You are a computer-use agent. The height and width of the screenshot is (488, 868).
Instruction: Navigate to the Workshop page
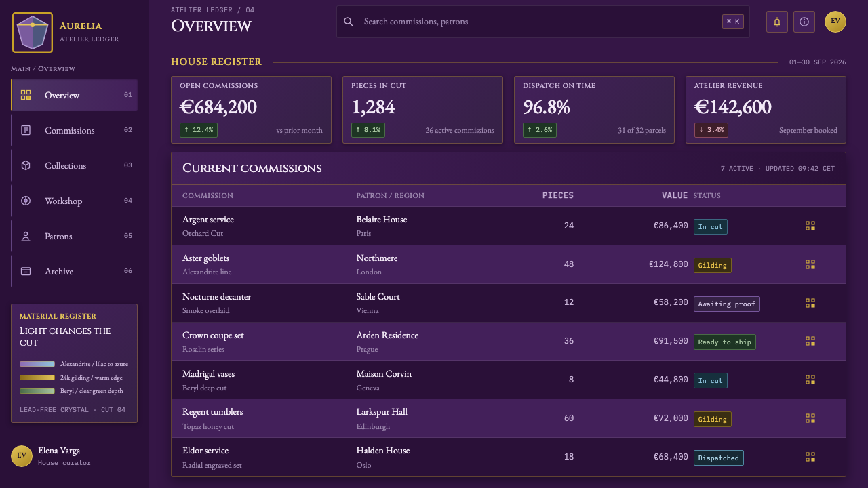point(75,201)
